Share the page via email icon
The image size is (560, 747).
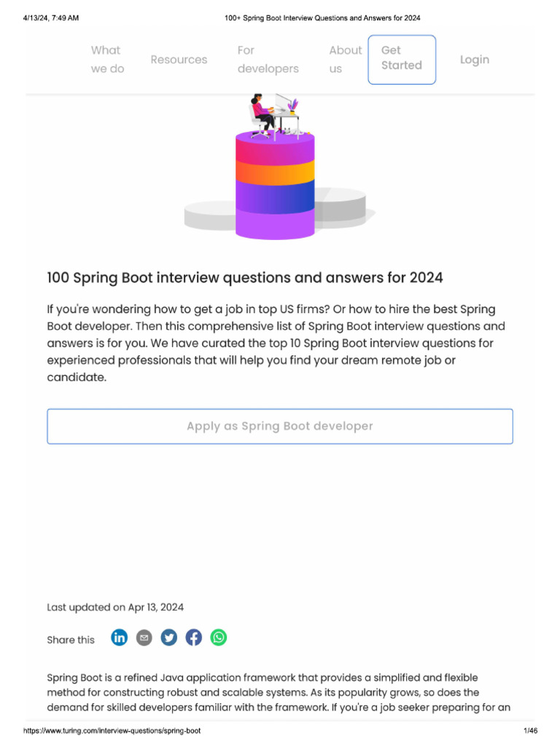tap(144, 638)
